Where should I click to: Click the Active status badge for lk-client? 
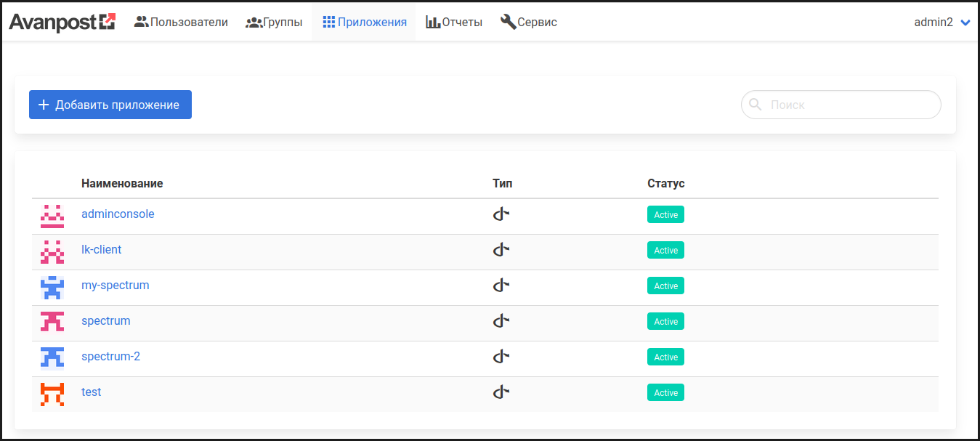pyautogui.click(x=665, y=251)
